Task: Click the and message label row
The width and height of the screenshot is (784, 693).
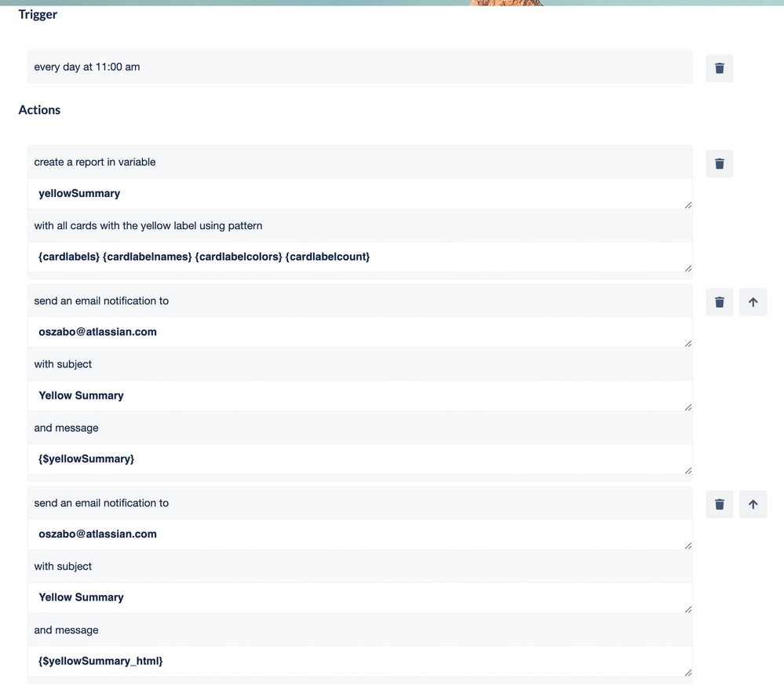Action: coord(359,428)
